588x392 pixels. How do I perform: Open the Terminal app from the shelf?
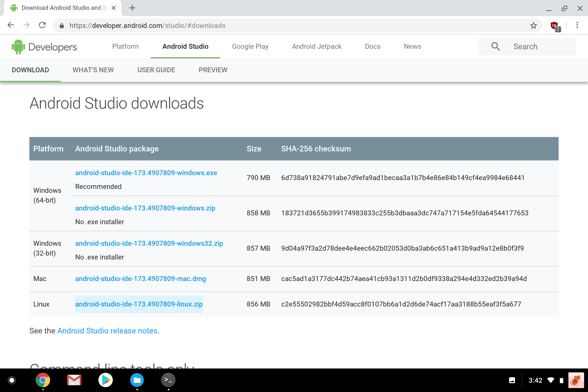tap(168, 380)
